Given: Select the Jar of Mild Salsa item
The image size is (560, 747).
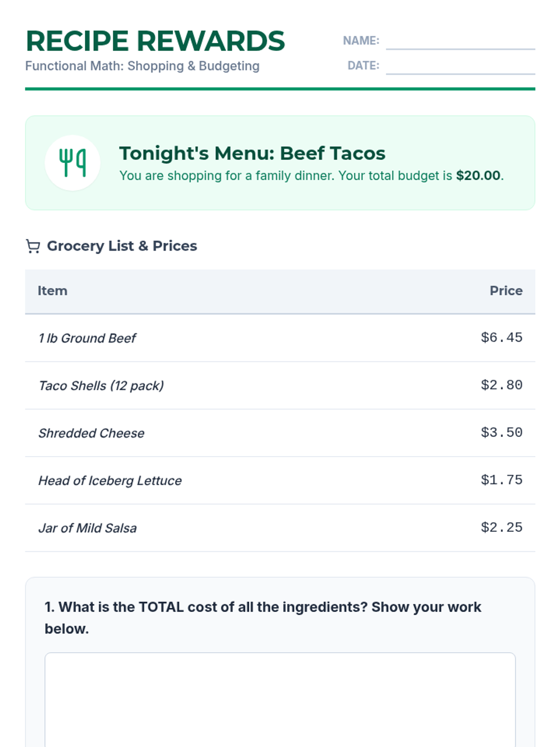Looking at the screenshot, I should click(88, 528).
